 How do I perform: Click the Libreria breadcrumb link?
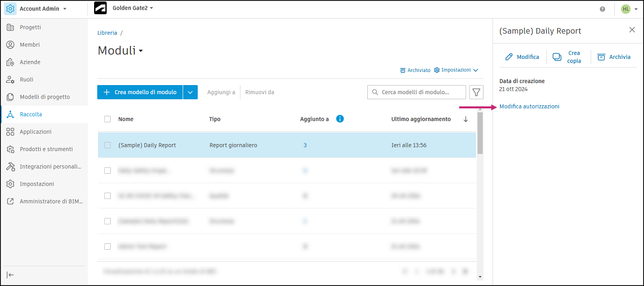[x=107, y=33]
